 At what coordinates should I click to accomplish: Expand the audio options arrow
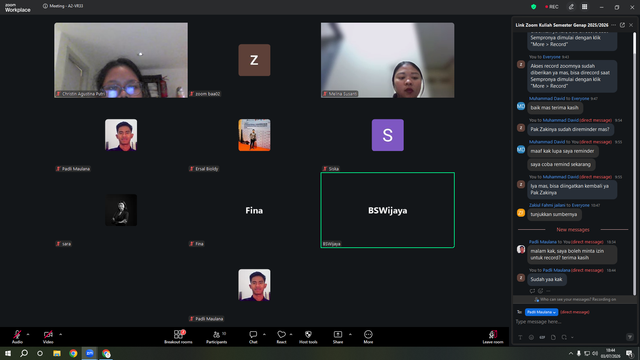click(x=28, y=334)
